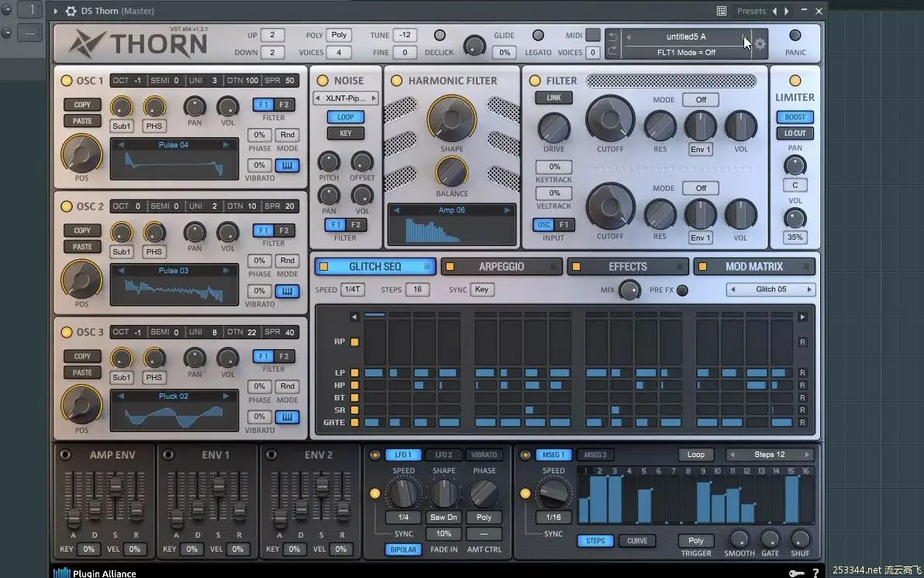The height and width of the screenshot is (578, 924).
Task: Open Filter 2 MODE dropdown showing Off
Action: pyautogui.click(x=701, y=189)
